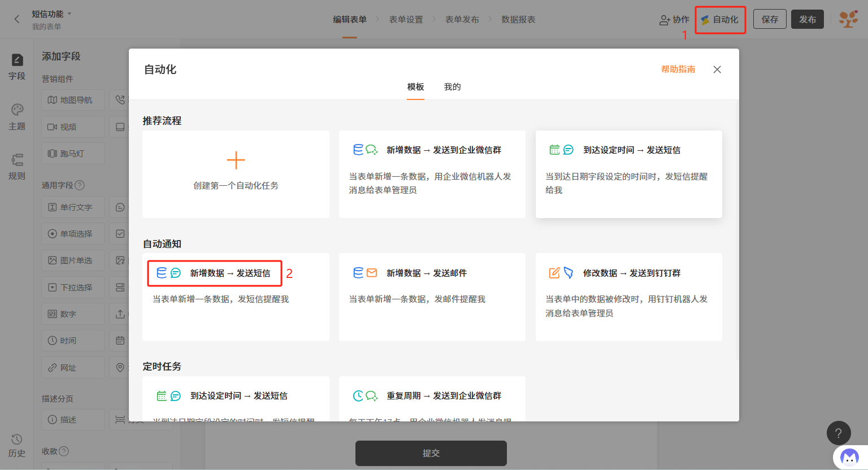Add 地图导航 map navigation field
868x470 pixels.
(x=73, y=100)
